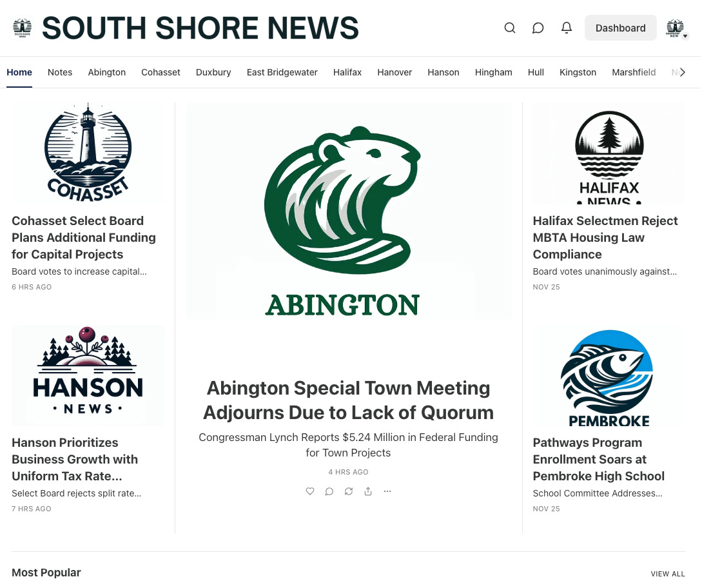This screenshot has width=702, height=588.
Task: Click 'Select Board rejects split rate...' text
Action: [x=77, y=493]
